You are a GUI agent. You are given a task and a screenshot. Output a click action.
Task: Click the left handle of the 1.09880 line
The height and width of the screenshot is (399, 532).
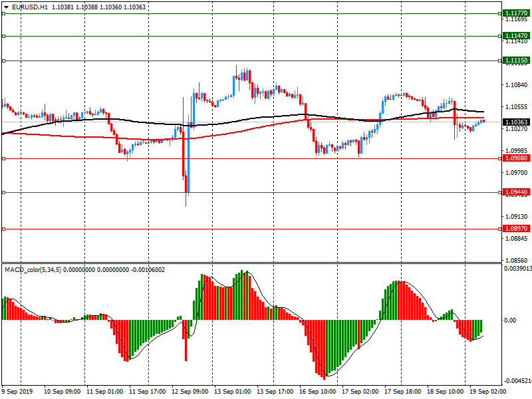(x=4, y=158)
